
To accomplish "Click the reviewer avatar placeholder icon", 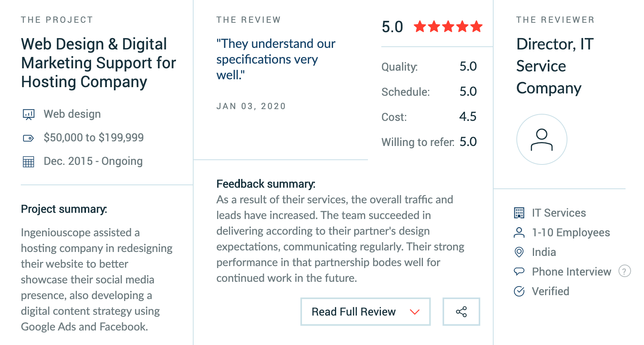I will click(542, 139).
